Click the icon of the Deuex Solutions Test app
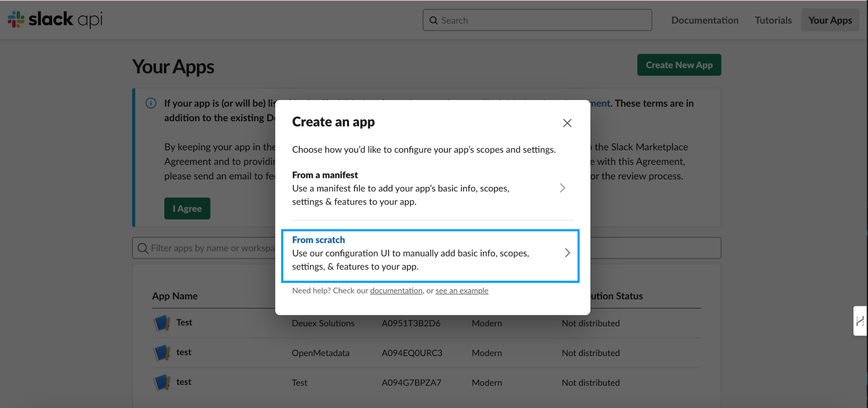This screenshot has height=408, width=868. [x=162, y=323]
